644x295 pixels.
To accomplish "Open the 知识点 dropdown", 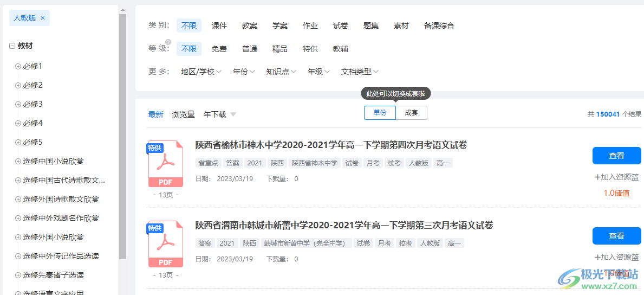I will (x=281, y=72).
